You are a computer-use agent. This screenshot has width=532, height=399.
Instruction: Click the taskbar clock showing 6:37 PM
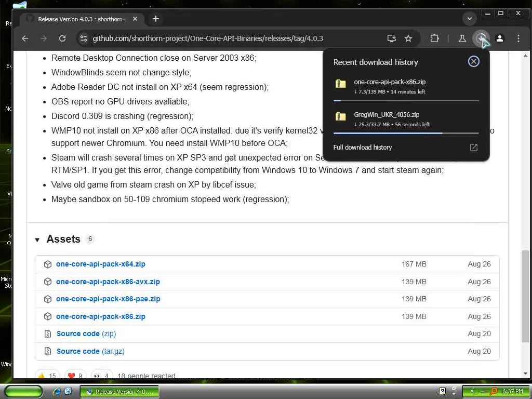coord(512,392)
